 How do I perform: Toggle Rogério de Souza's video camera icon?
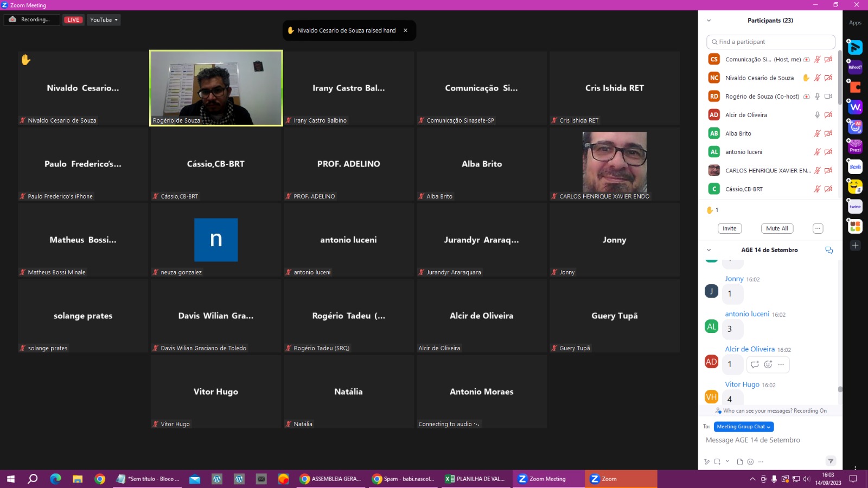pos(828,97)
